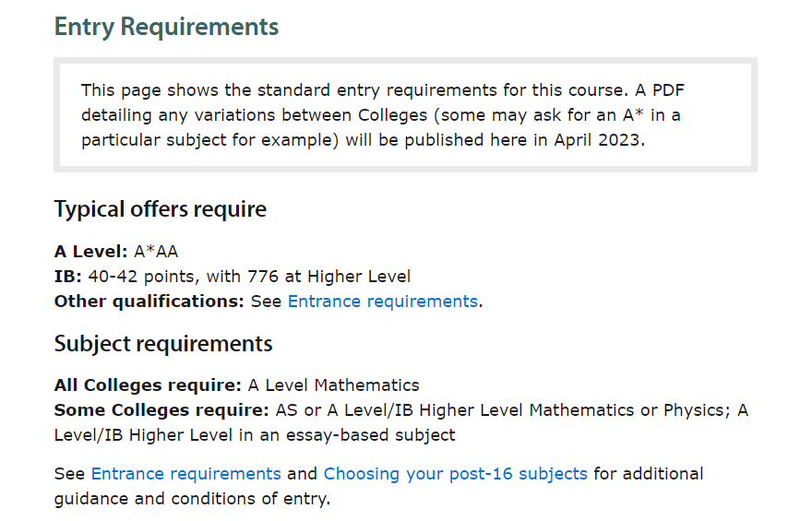Click the essay-based subject text
Screen dimensions: 812x521
point(371,435)
